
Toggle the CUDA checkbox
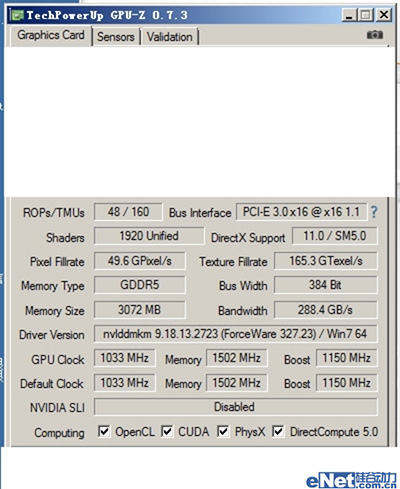click(167, 432)
